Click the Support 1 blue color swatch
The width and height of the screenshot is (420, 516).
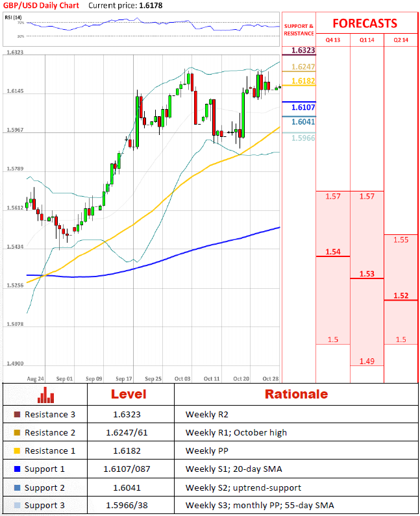pos(17,469)
